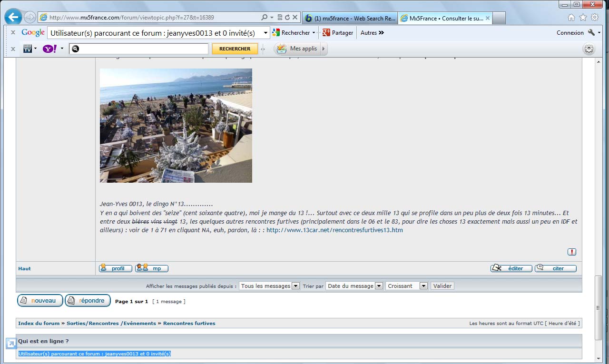Click répondre to reply
Viewport: 609px width, 364px height.
tap(88, 300)
